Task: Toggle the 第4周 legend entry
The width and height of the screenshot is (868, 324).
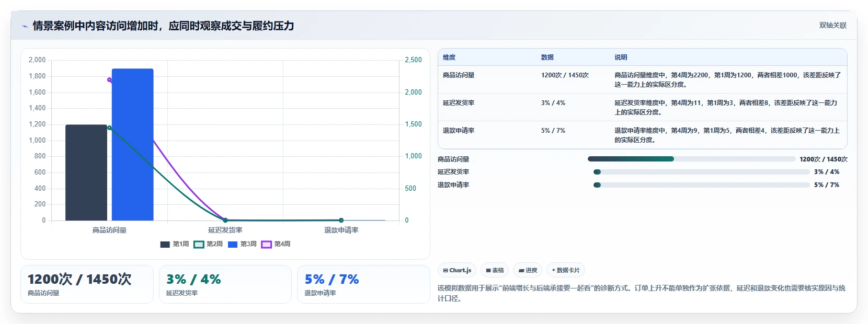Action: point(276,244)
